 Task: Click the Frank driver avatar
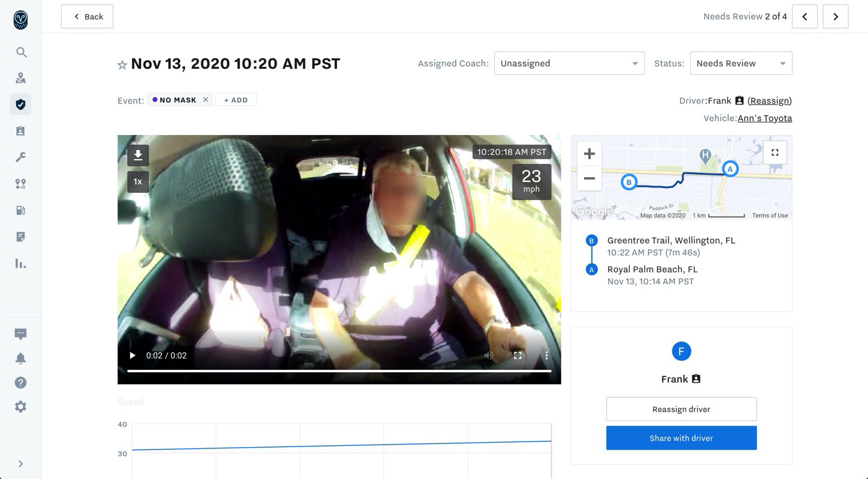(681, 351)
